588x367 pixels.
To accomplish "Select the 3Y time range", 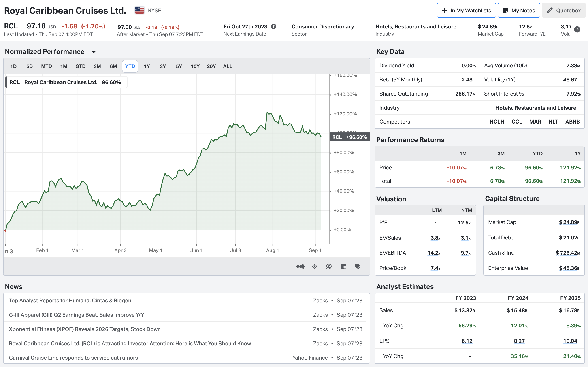I will 163,66.
